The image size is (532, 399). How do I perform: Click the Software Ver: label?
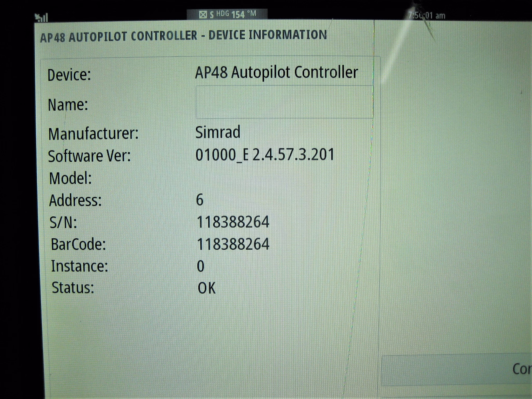click(x=89, y=156)
